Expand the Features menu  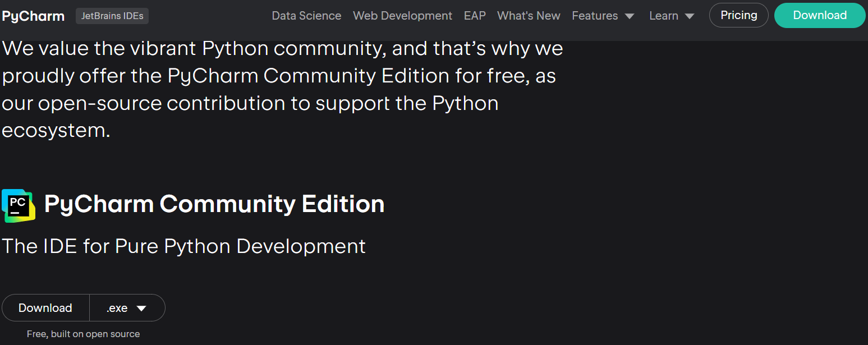603,16
